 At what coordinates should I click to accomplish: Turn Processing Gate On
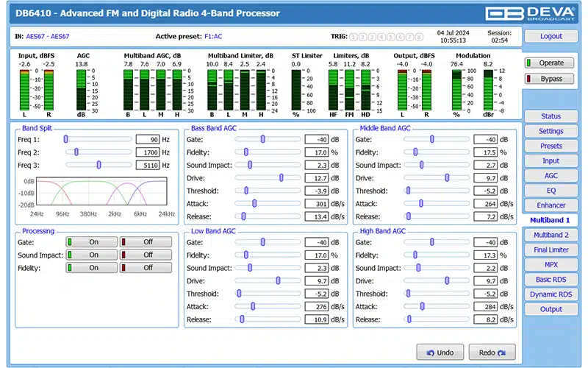[x=92, y=242]
